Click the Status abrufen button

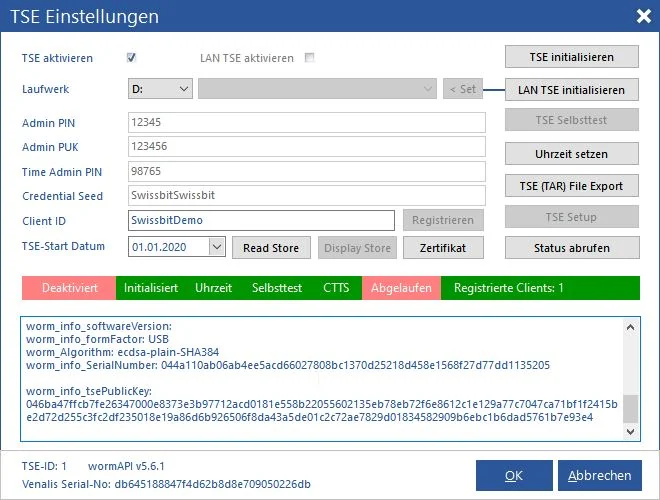572,247
